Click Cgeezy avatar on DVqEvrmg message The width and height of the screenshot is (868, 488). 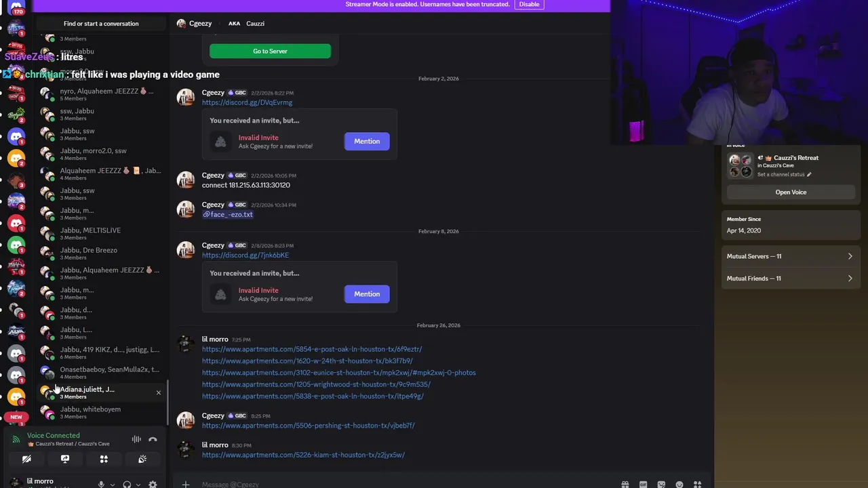[185, 97]
